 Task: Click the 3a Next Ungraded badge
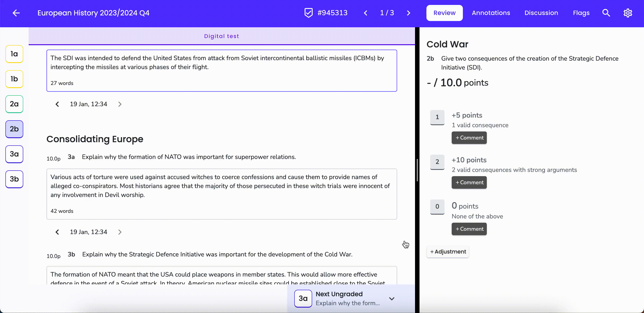(303, 298)
